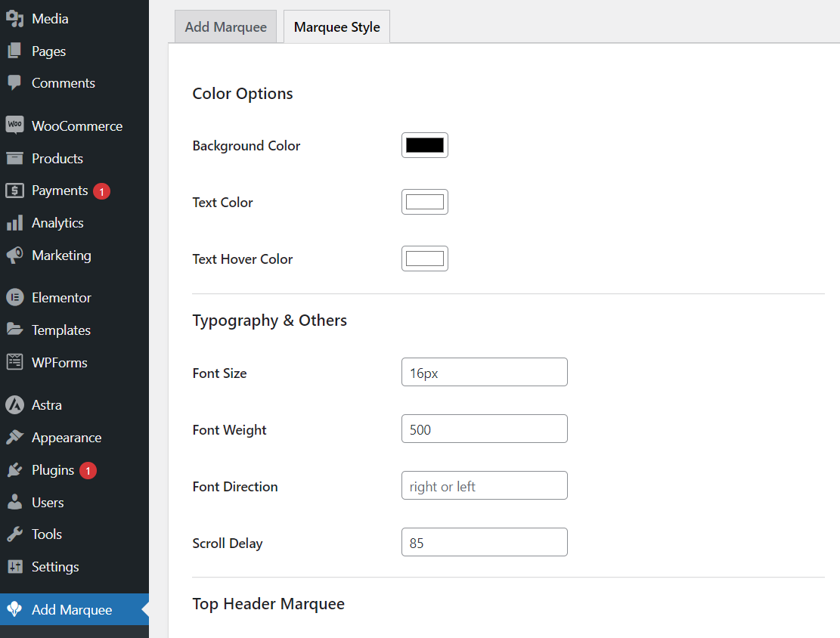The width and height of the screenshot is (840, 638).
Task: Focus the Font Direction text field
Action: [x=484, y=486]
